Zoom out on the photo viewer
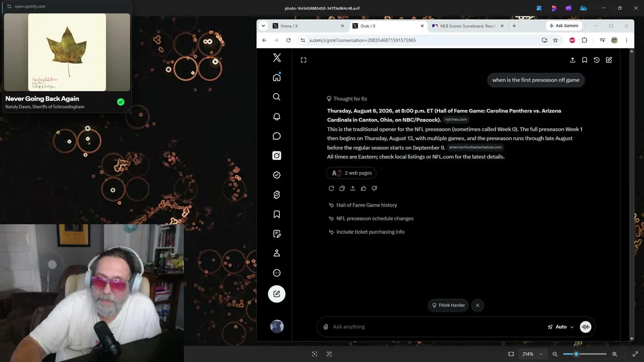Viewport: 644px width, 362px height. tap(555, 354)
